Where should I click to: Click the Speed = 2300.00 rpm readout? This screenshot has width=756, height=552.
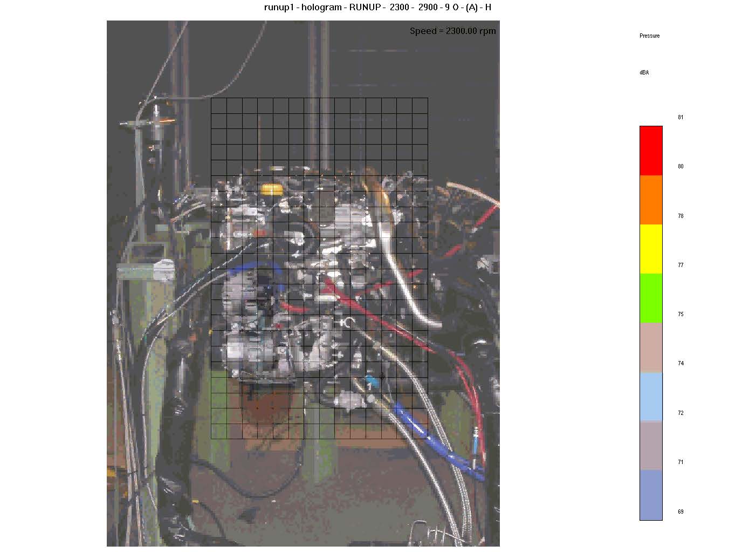pyautogui.click(x=452, y=31)
